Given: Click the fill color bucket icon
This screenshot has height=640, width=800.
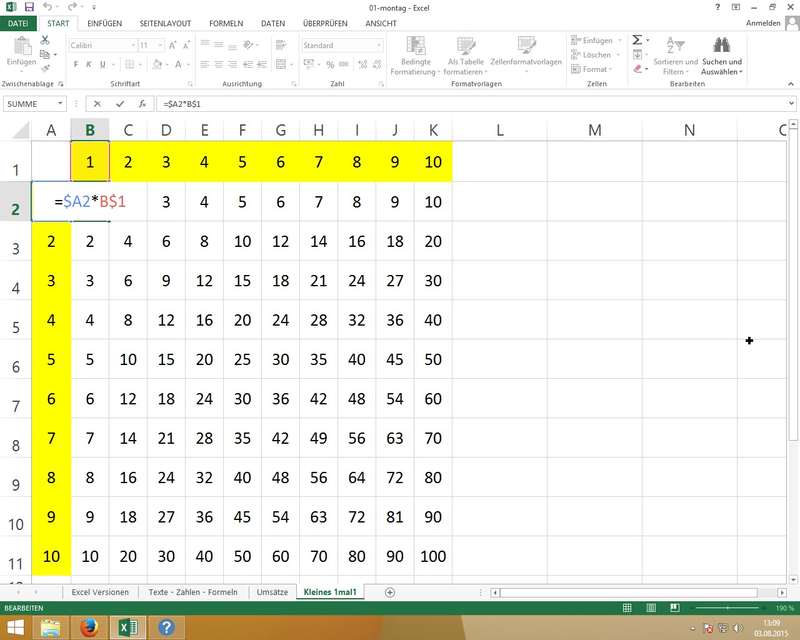Looking at the screenshot, I should [x=157, y=64].
